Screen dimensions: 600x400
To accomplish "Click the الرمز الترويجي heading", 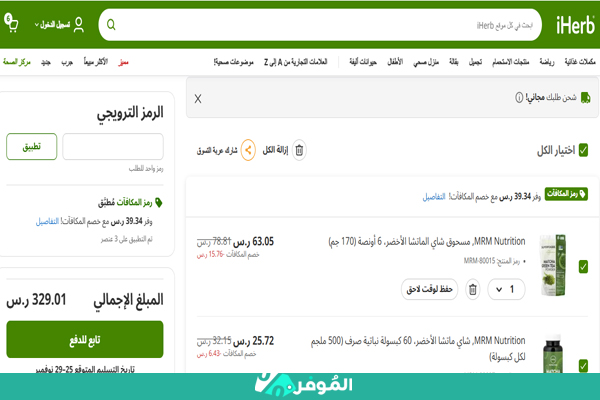I will pyautogui.click(x=130, y=113).
